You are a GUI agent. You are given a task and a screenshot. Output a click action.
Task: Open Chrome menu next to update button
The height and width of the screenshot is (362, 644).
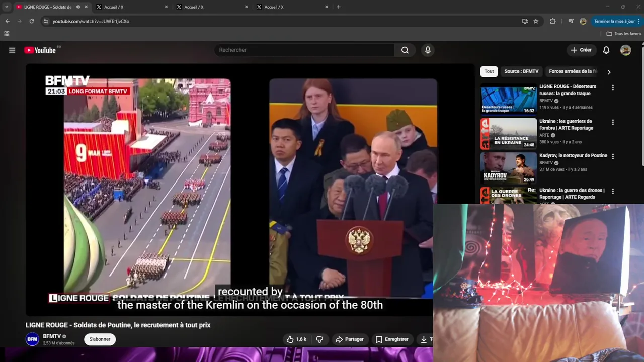[x=639, y=21]
